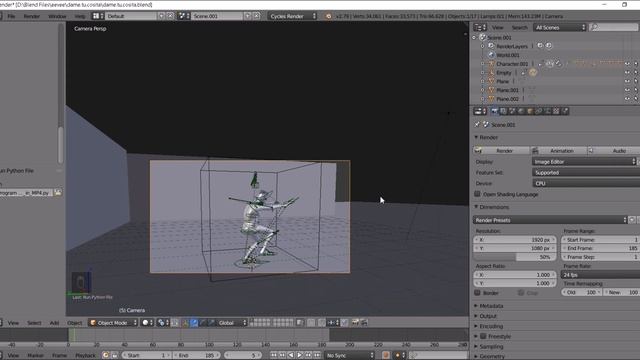Viewport: 640px width, 360px height.
Task: Click the Animation render button
Action: tap(558, 151)
